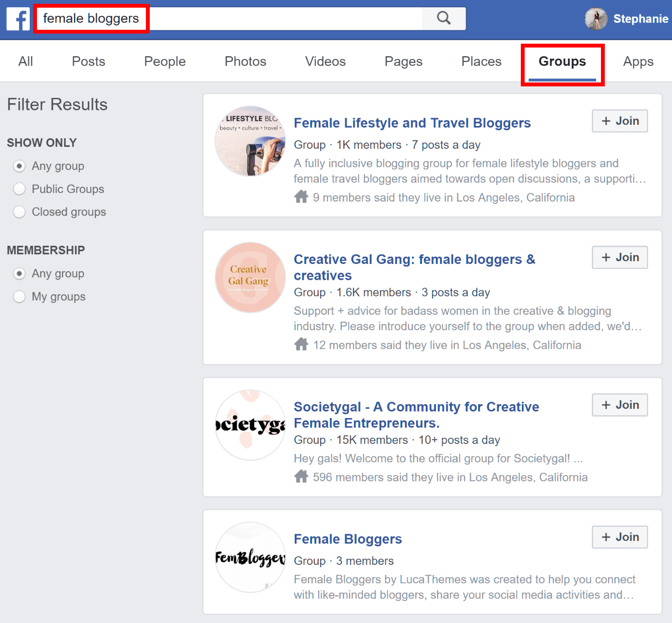Click the Facebook logo icon
This screenshot has height=623, width=672.
18,19
